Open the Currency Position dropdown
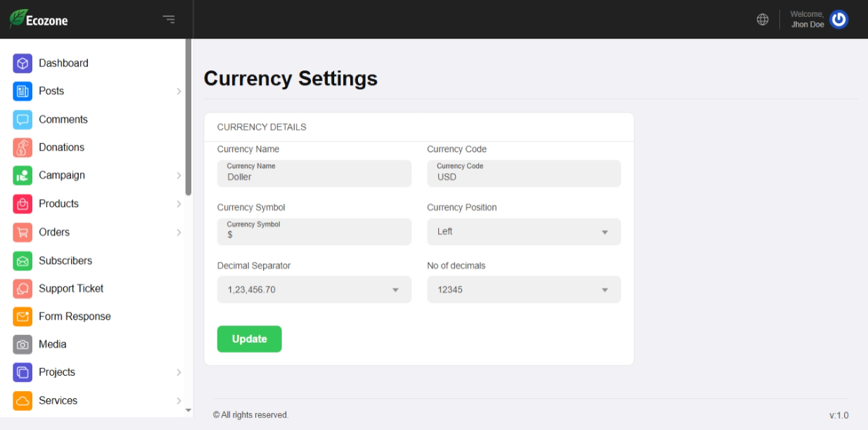 coord(523,232)
